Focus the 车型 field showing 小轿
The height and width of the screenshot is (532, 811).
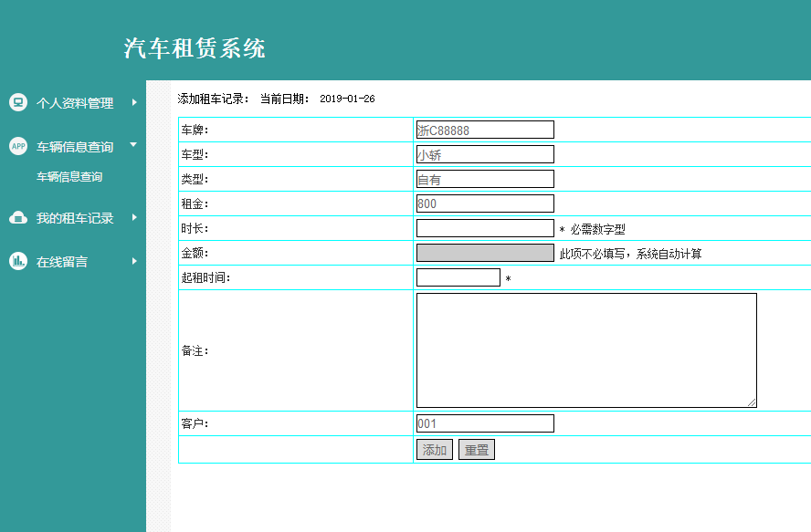click(x=485, y=154)
